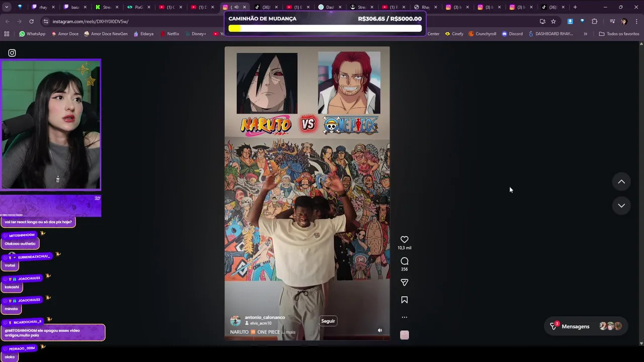The height and width of the screenshot is (362, 644).
Task: Open the Mensagens messages panel
Action: tap(586, 326)
